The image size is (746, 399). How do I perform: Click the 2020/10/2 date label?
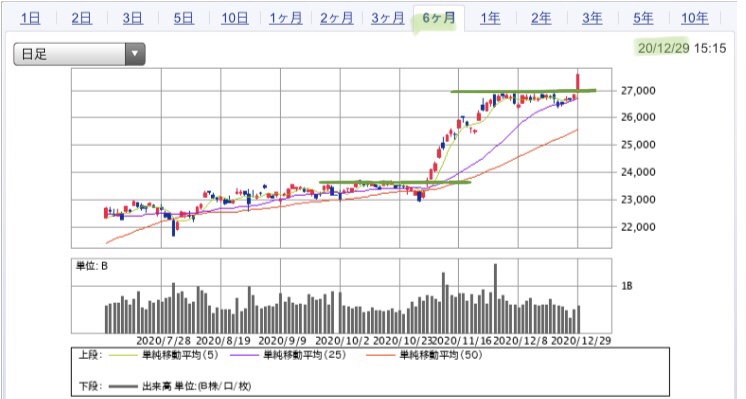click(342, 341)
